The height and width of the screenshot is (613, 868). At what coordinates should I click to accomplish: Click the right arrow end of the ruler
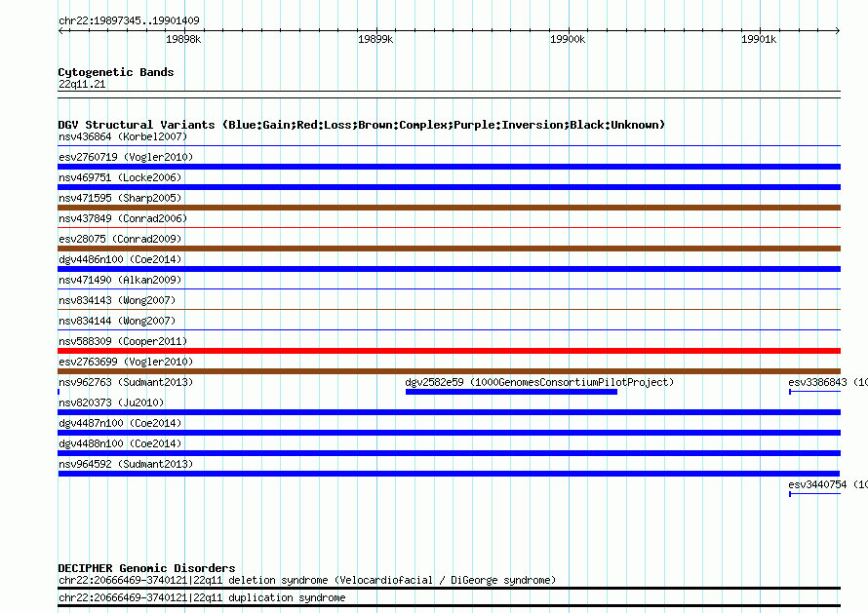pyautogui.click(x=838, y=30)
